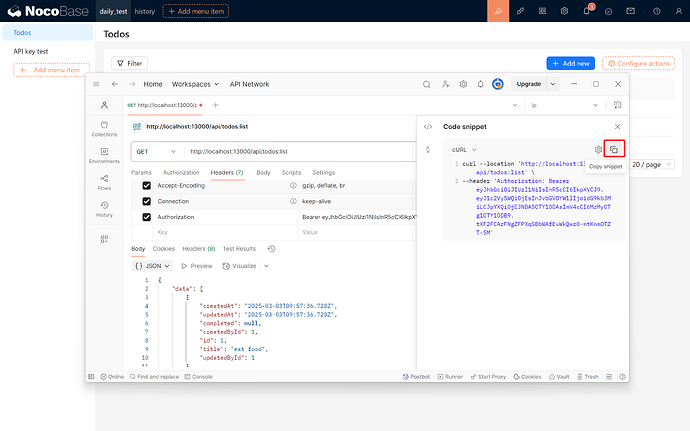Click the code snippet settings gear

click(x=598, y=150)
